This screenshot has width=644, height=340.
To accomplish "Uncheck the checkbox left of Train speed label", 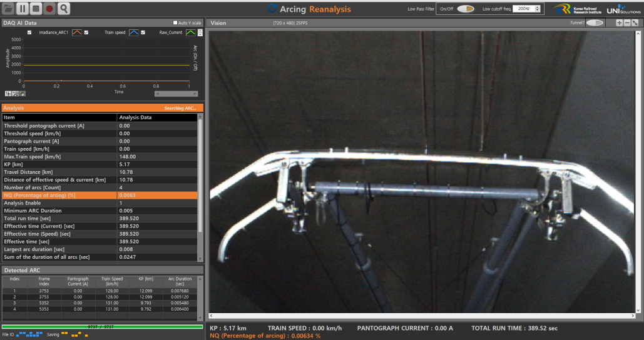I will pyautogui.click(x=86, y=32).
